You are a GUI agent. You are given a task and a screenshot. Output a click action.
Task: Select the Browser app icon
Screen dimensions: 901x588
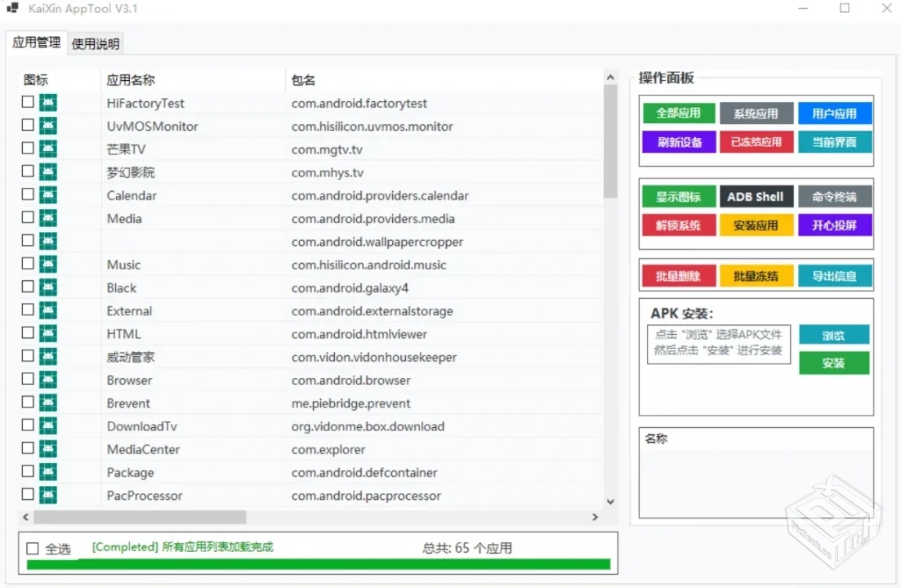(48, 380)
